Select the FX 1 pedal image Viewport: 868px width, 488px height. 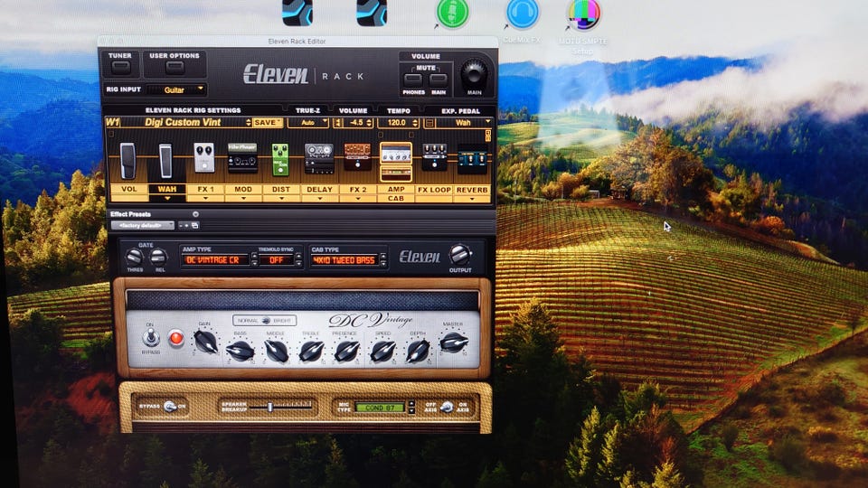pos(203,157)
